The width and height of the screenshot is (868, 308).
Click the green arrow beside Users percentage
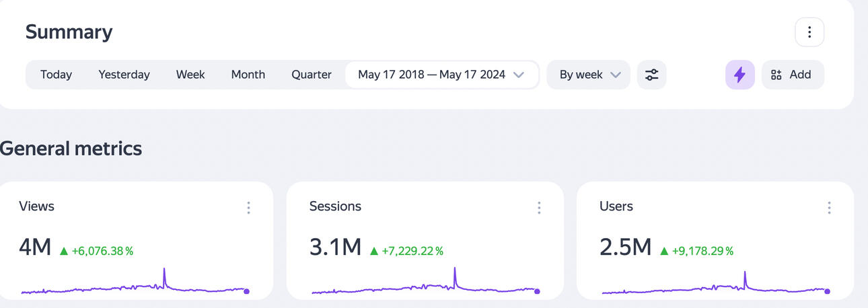tap(663, 251)
